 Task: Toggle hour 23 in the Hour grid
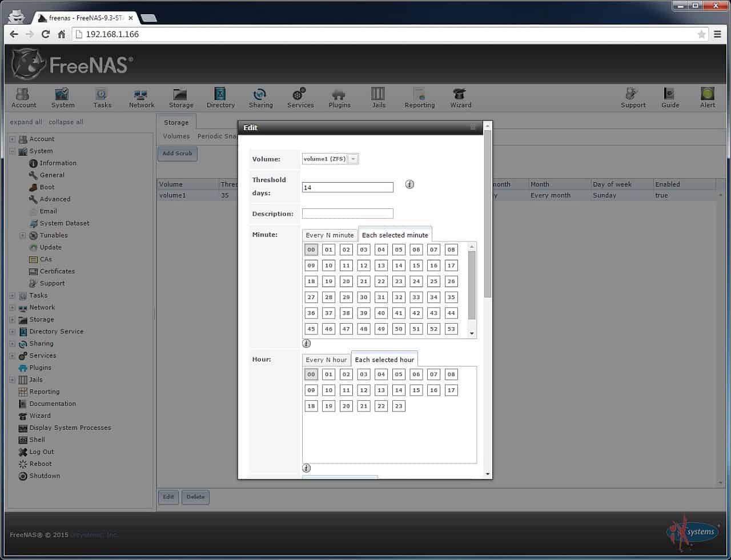click(x=399, y=406)
